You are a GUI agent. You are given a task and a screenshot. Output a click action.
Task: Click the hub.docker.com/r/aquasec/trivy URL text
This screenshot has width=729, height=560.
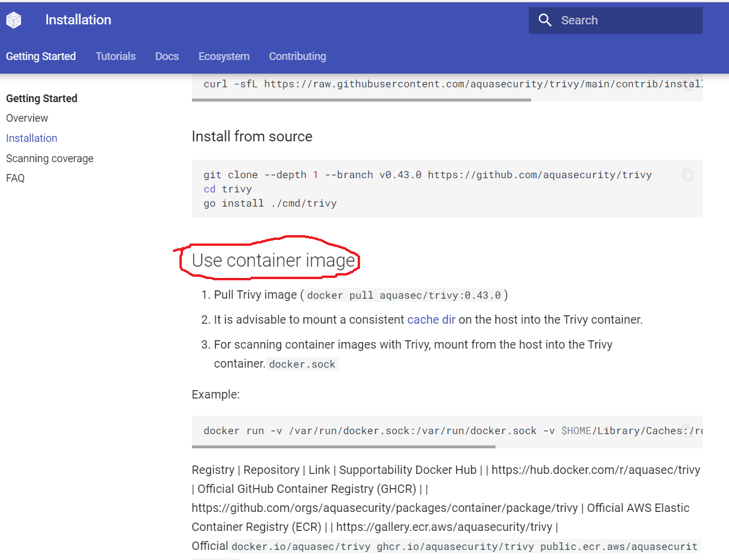tap(596, 470)
